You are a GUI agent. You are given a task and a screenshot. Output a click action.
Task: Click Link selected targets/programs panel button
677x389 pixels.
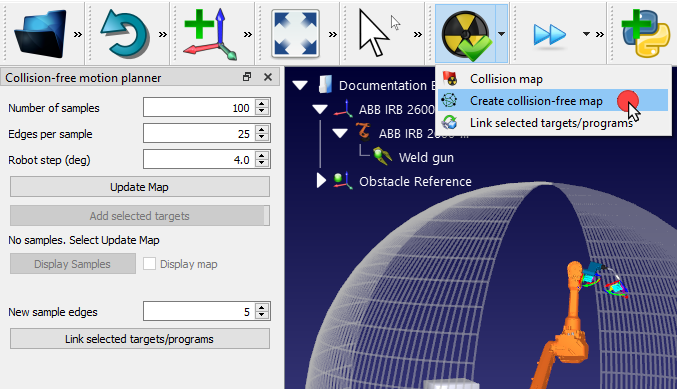coord(140,338)
